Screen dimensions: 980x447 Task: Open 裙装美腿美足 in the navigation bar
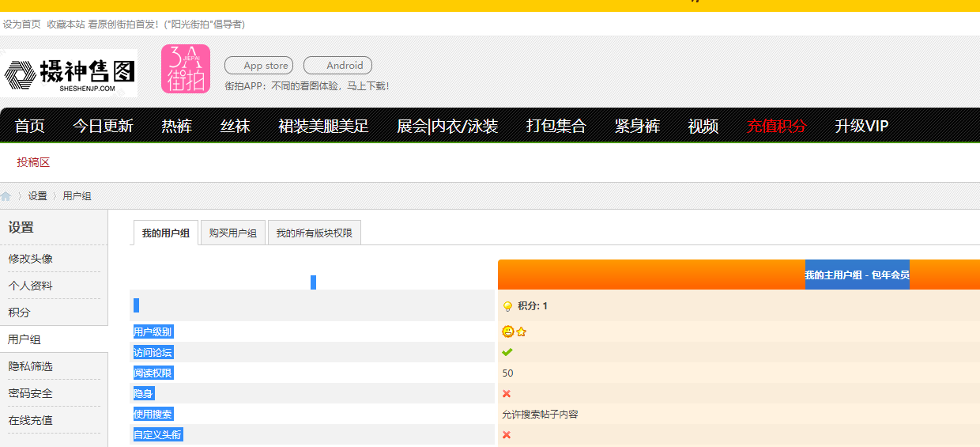click(324, 126)
